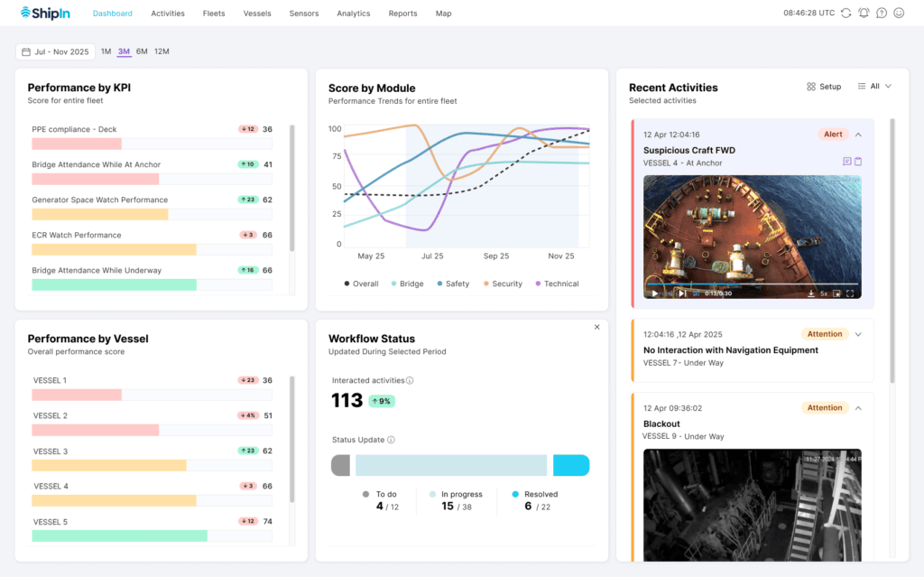Collapse the Blackout activity card
The width and height of the screenshot is (924, 577).
click(x=859, y=408)
